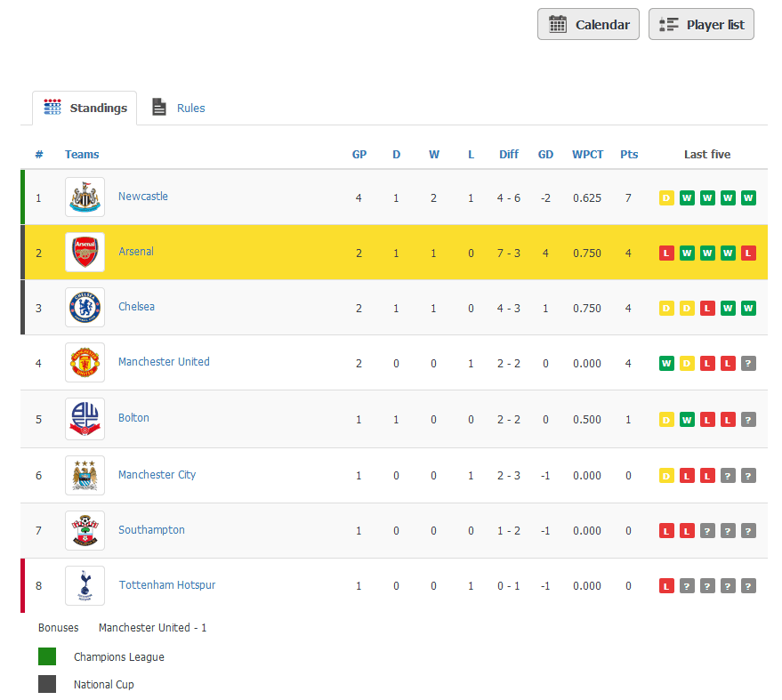Screen dimensions: 782x700
Task: Click the Arsenal club crest
Action: tap(85, 252)
